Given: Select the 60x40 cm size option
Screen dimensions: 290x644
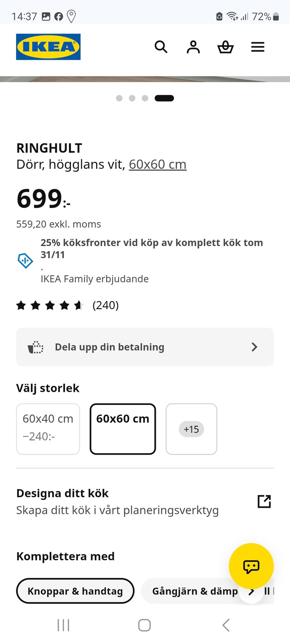Looking at the screenshot, I should click(48, 429).
